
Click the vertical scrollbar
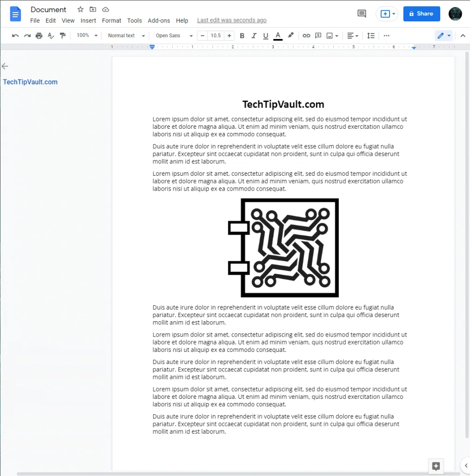(467, 245)
